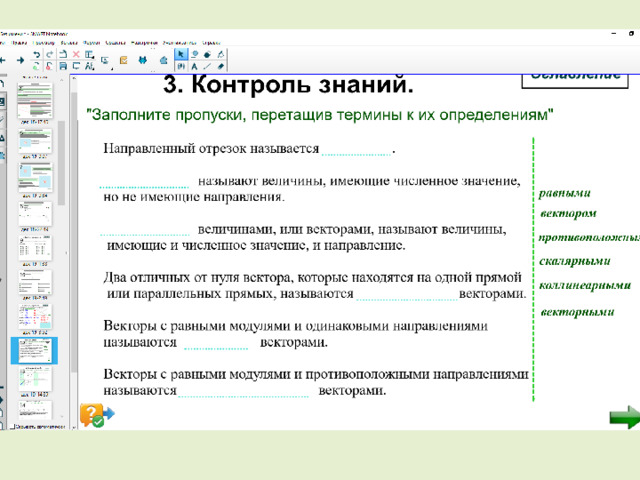
Task: Select the regular polygons tool icon
Action: pos(220,54)
